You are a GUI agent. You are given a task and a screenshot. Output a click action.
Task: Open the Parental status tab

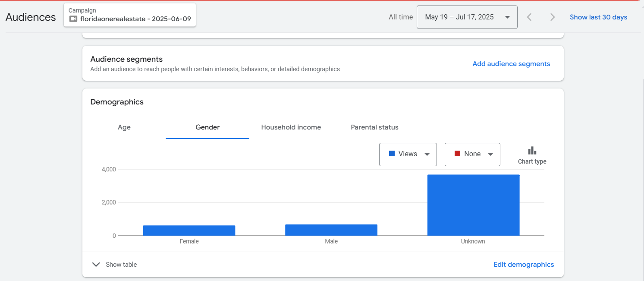374,127
